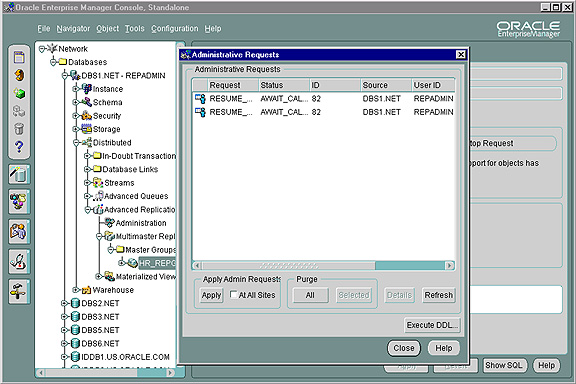
Task: Click the DBS2.NET database icon
Action: [x=75, y=303]
